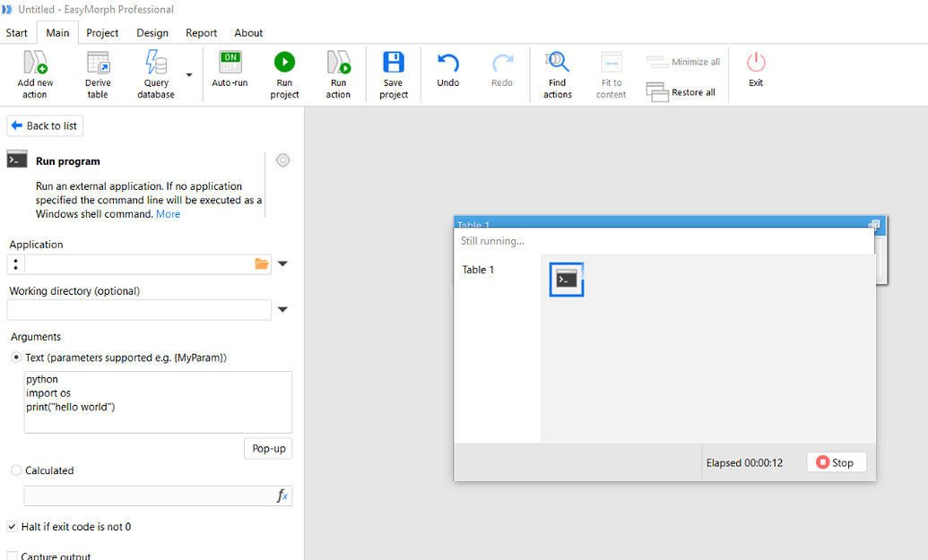Screen dimensions: 928x560
Task: Click Restore all
Action: 681,92
